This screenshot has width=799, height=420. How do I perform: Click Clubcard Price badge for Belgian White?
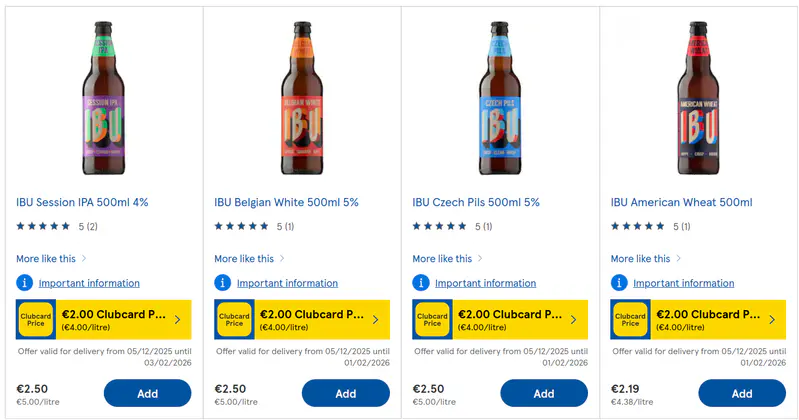pyautogui.click(x=234, y=320)
